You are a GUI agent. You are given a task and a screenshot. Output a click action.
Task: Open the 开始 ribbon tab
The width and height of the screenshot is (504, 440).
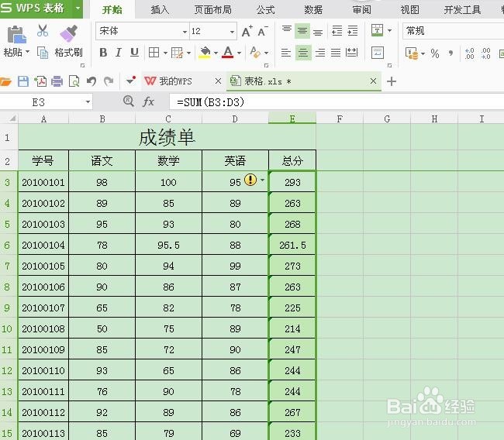click(112, 9)
